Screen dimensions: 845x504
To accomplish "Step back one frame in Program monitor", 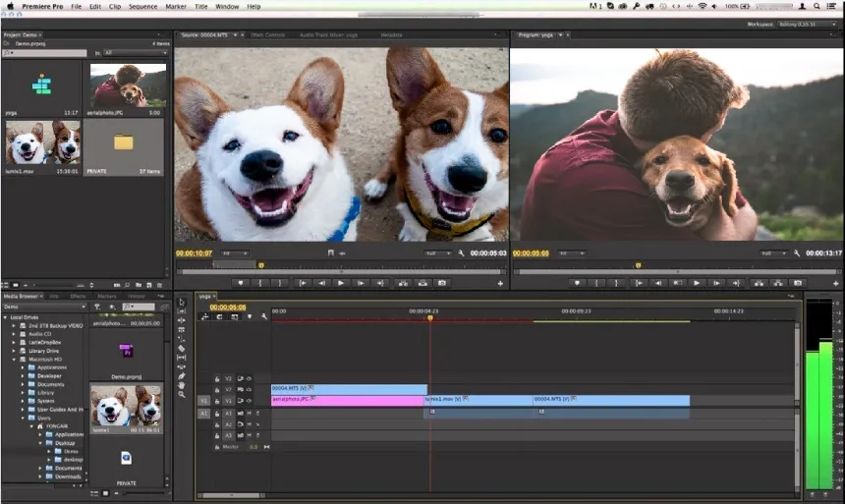I will [x=658, y=283].
